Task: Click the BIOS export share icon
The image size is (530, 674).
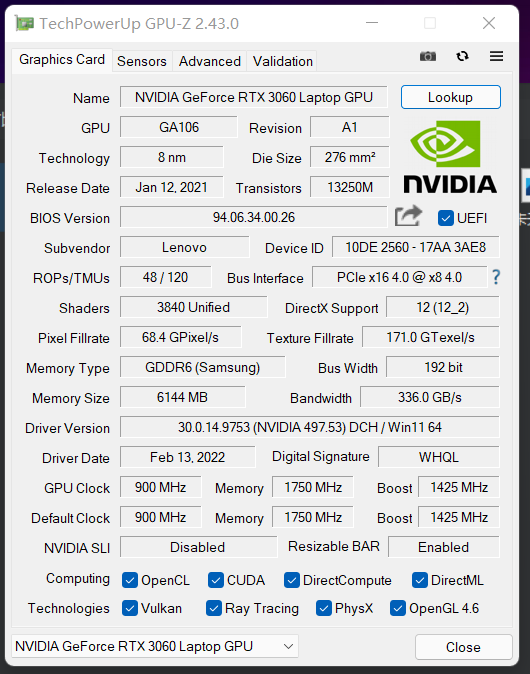Action: point(408,216)
